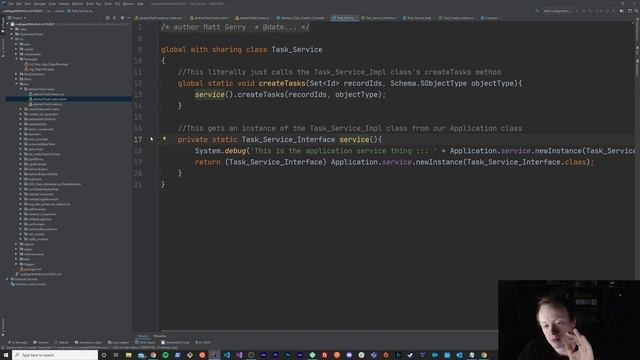
Task: Open the Window menu
Action: pos(128,4)
